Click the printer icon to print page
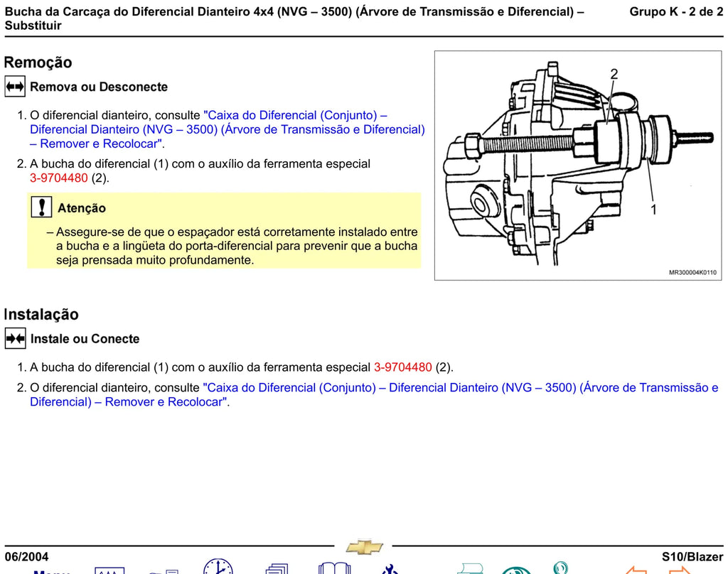 click(470, 569)
